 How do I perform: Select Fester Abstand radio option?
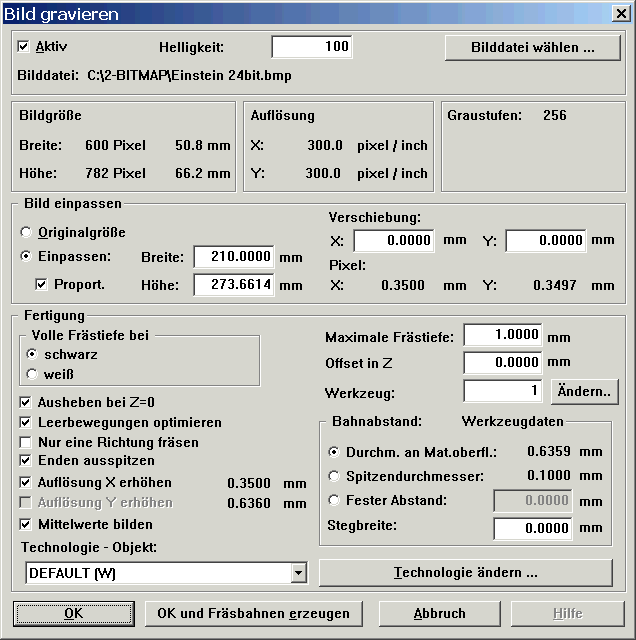pos(335,500)
